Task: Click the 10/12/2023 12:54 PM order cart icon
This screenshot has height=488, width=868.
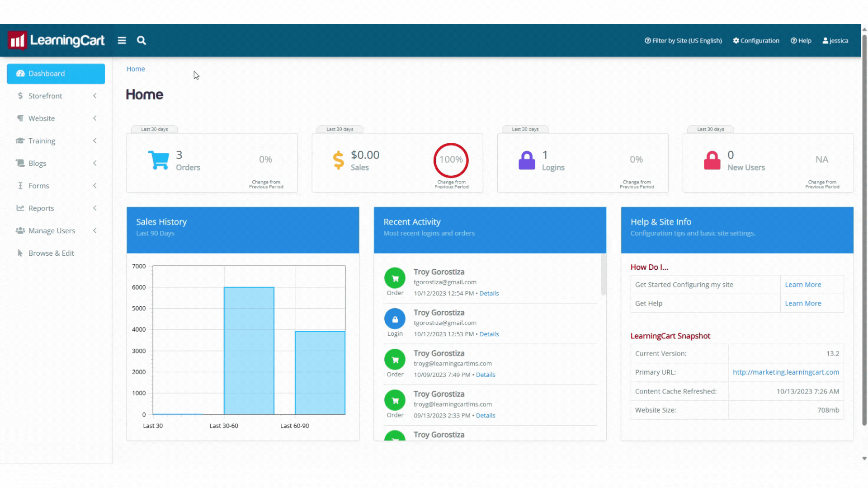Action: click(x=395, y=278)
